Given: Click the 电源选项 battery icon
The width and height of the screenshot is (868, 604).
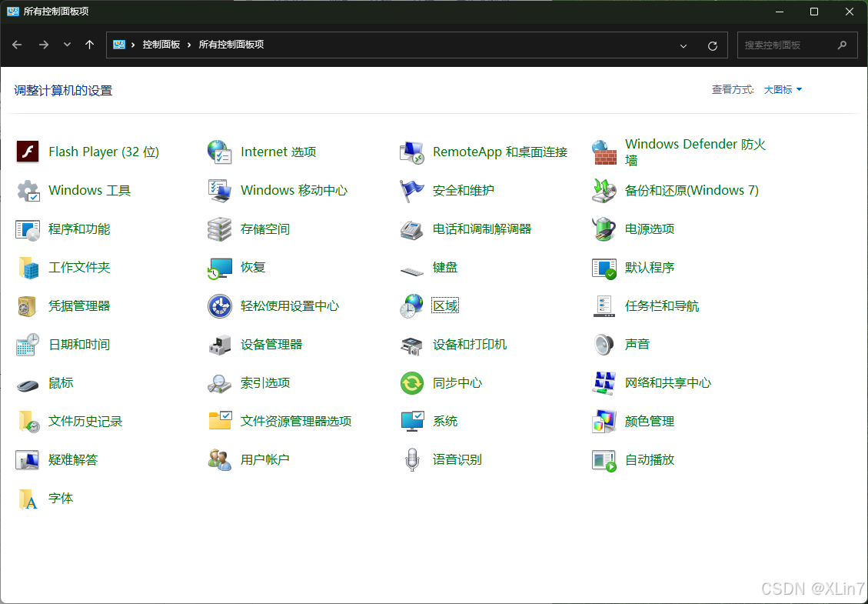Looking at the screenshot, I should coord(604,229).
